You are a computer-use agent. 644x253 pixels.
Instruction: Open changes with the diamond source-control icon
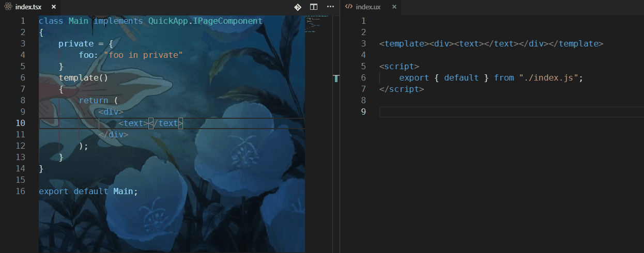298,7
